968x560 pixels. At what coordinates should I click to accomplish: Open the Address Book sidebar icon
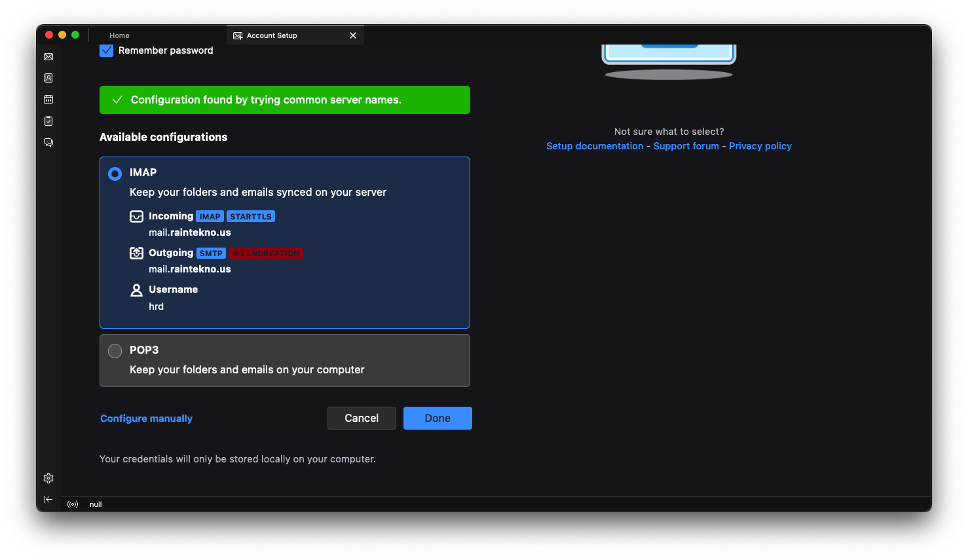[x=48, y=78]
